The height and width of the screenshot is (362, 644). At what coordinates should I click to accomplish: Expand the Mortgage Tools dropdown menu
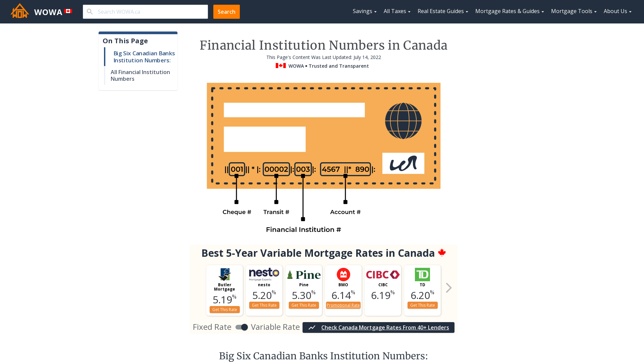[x=574, y=11]
